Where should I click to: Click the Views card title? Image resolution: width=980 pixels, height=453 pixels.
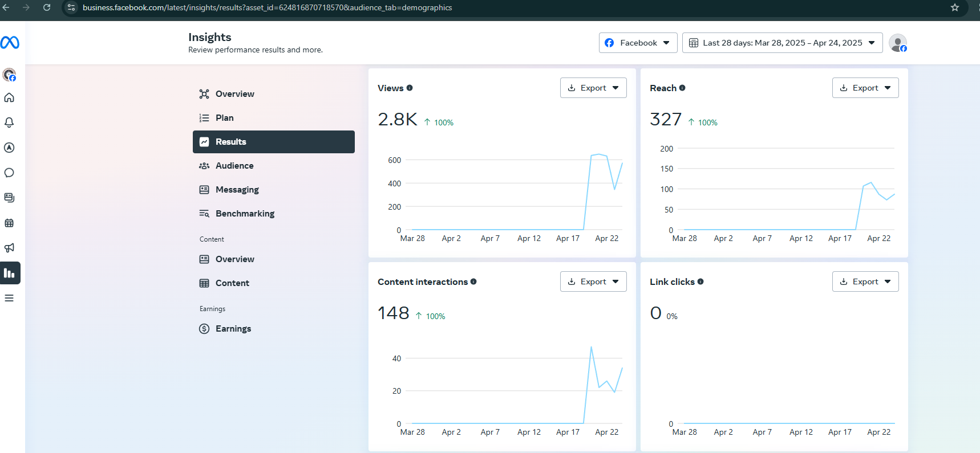(x=391, y=88)
